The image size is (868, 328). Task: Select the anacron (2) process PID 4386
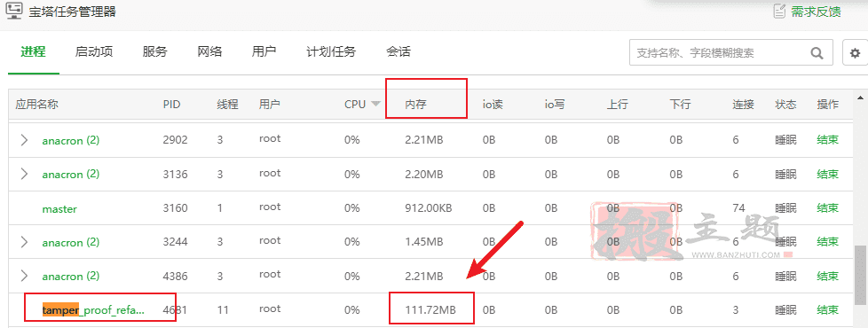70,276
